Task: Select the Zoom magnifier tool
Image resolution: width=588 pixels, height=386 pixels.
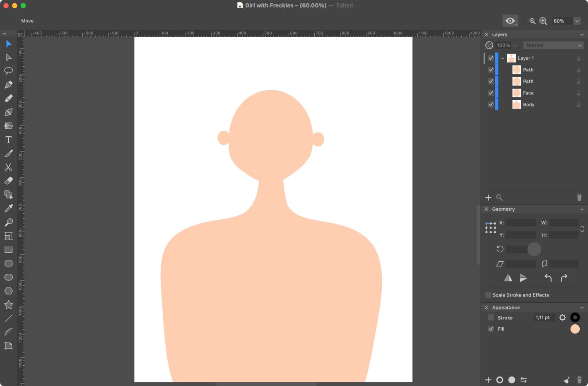Action: [x=8, y=222]
